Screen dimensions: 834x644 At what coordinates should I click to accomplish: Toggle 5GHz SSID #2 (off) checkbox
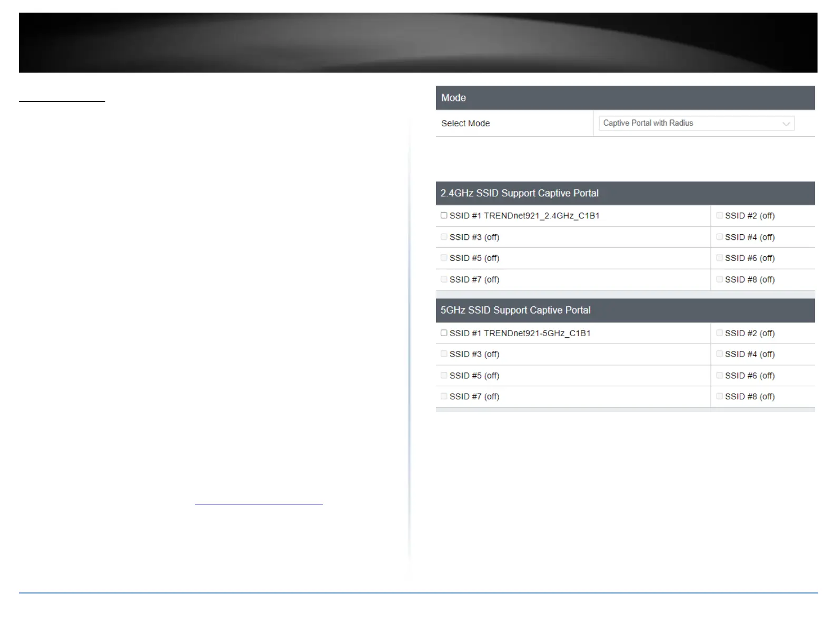click(x=719, y=333)
